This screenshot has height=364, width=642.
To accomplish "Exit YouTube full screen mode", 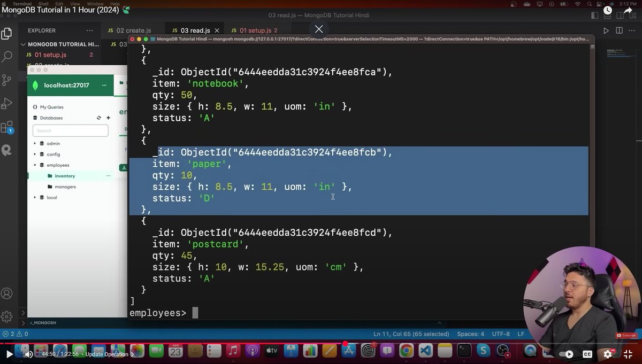I will [628, 354].
